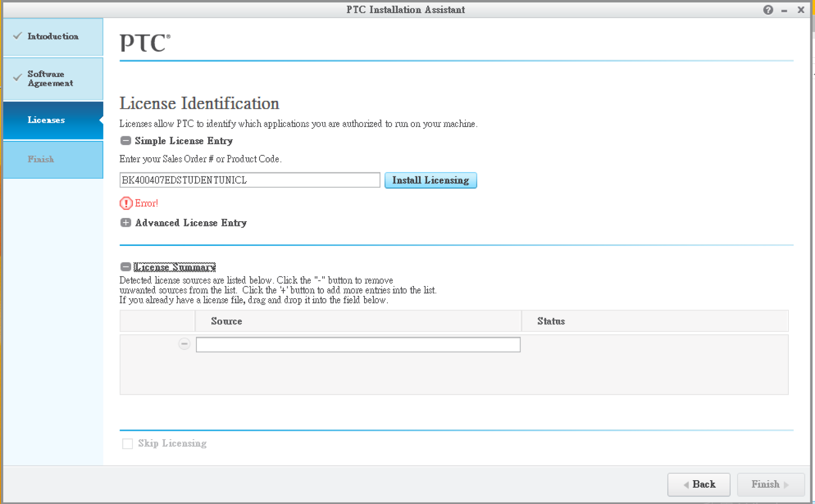Check Skip Licensing at the bottom
Image resolution: width=815 pixels, height=504 pixels.
pos(127,444)
